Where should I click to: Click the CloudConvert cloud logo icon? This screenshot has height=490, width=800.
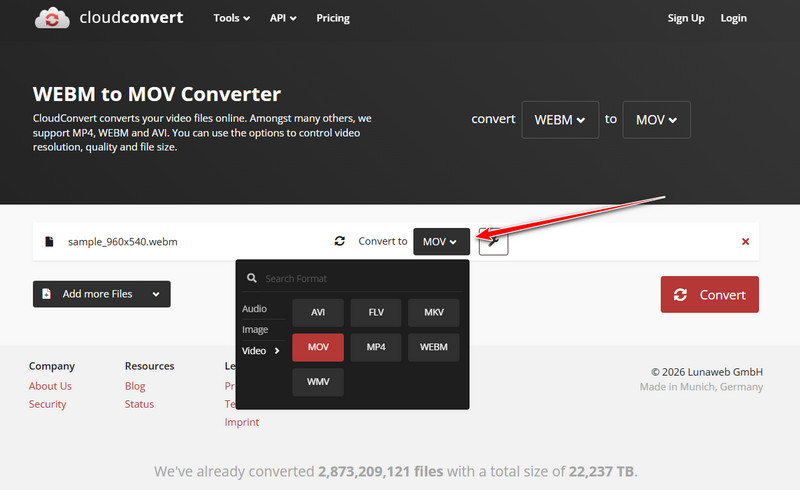(52, 18)
